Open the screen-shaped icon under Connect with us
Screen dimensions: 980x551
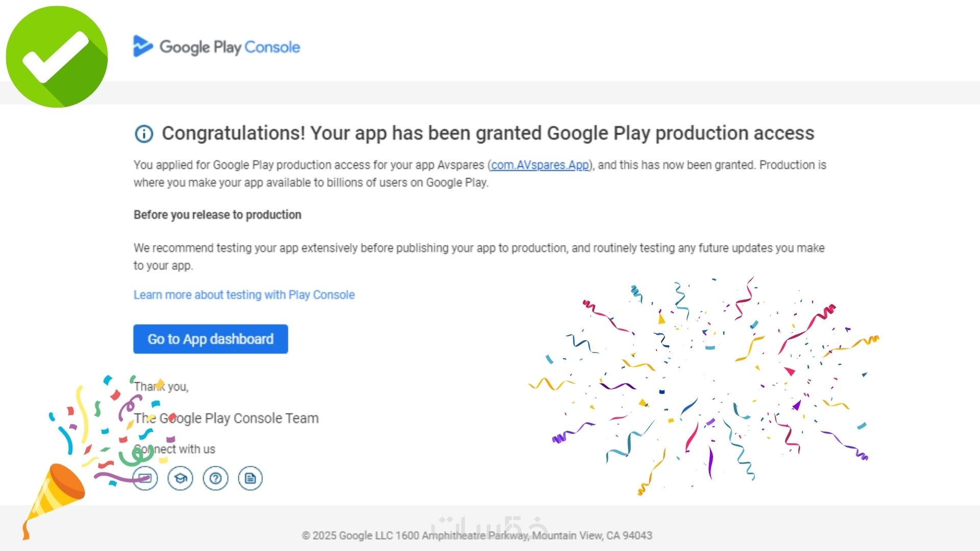[x=145, y=479]
